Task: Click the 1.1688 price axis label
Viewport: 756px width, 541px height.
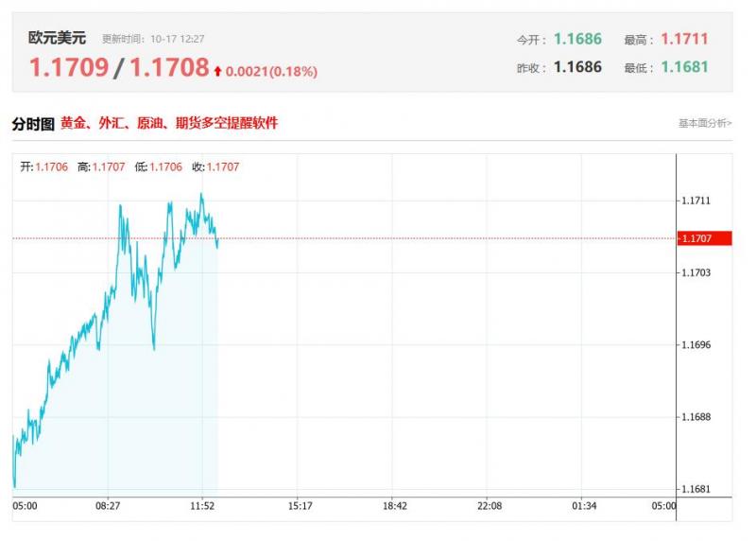Action: [x=696, y=417]
